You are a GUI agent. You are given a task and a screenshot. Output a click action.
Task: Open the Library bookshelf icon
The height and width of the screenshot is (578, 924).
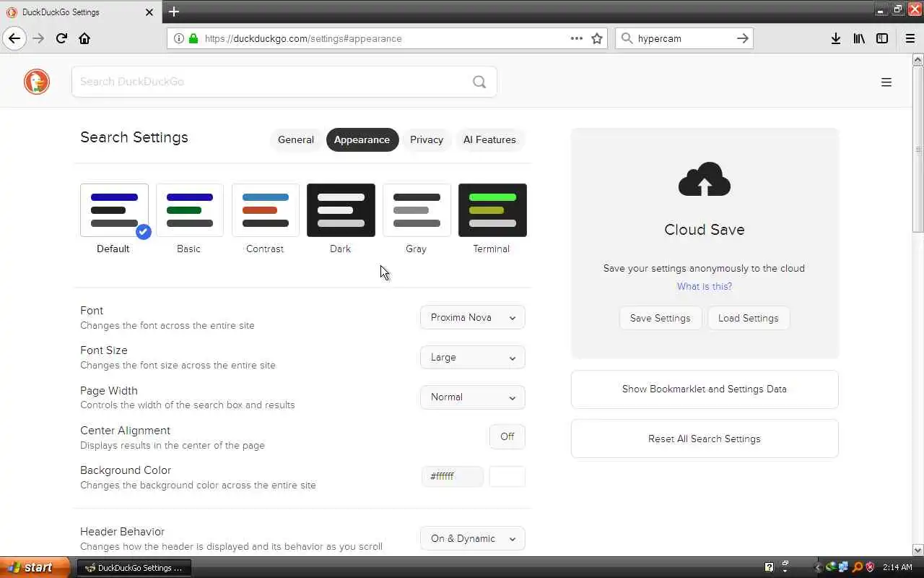point(859,38)
